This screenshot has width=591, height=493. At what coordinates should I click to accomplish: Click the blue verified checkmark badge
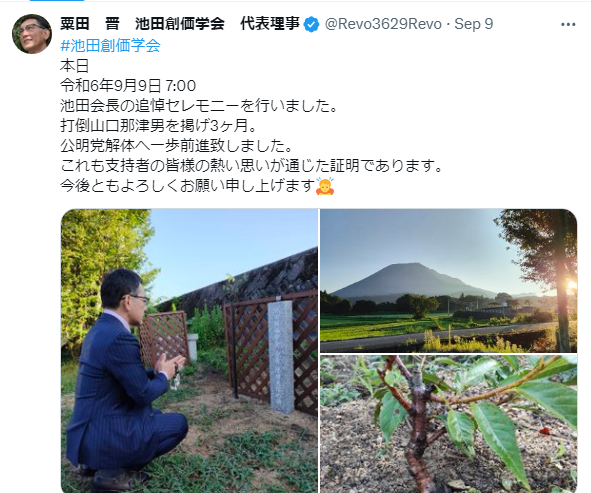[311, 24]
